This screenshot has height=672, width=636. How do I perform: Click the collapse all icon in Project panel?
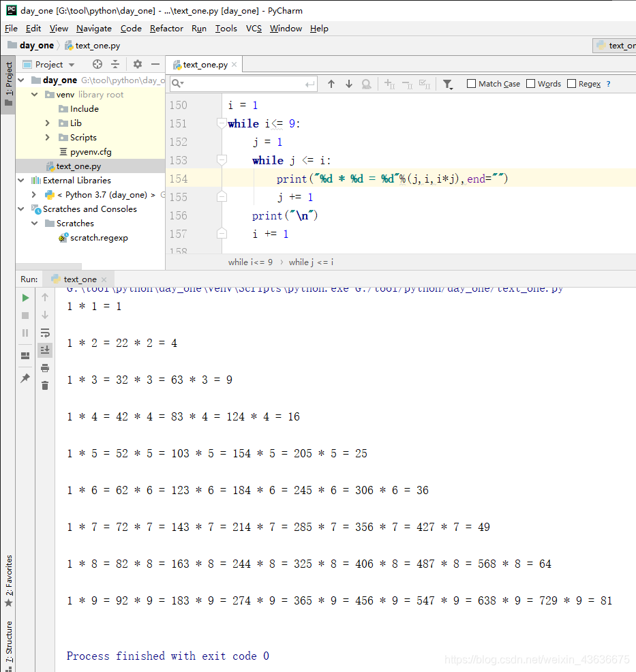pyautogui.click(x=115, y=64)
